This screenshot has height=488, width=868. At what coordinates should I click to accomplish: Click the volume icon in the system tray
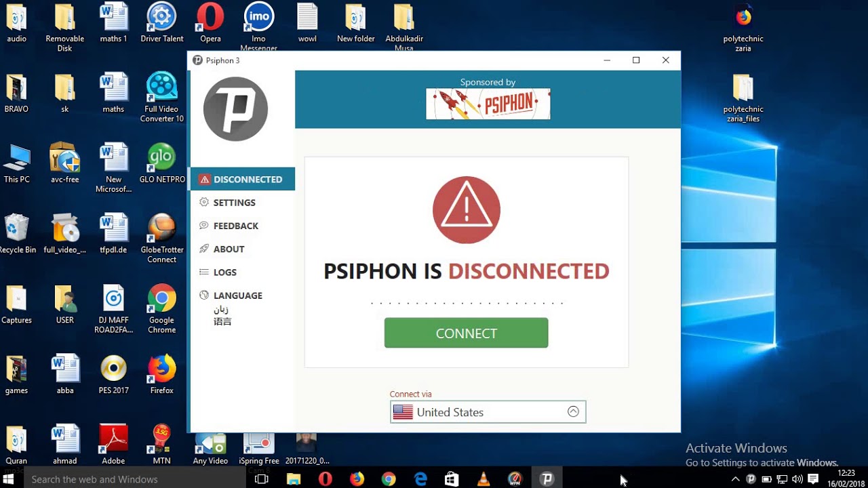(x=797, y=479)
